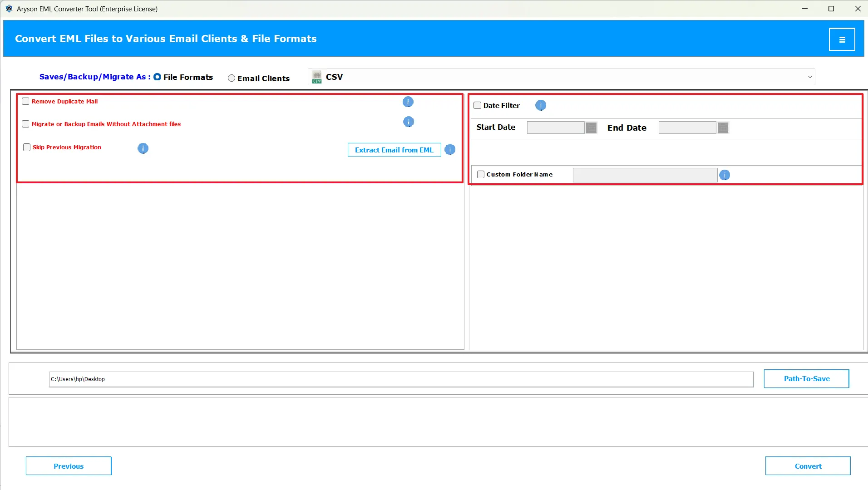Open the Start Date calendar picker
Viewport: 868px width, 490px height.
591,128
